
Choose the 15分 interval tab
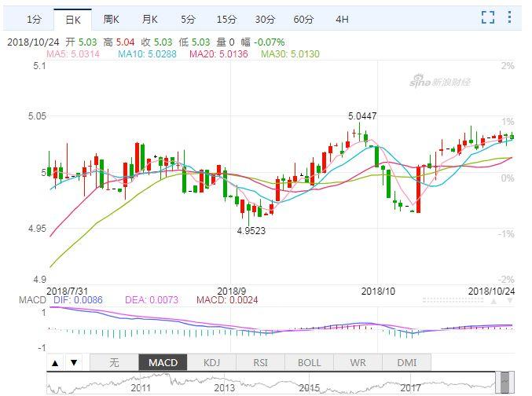pyautogui.click(x=226, y=19)
